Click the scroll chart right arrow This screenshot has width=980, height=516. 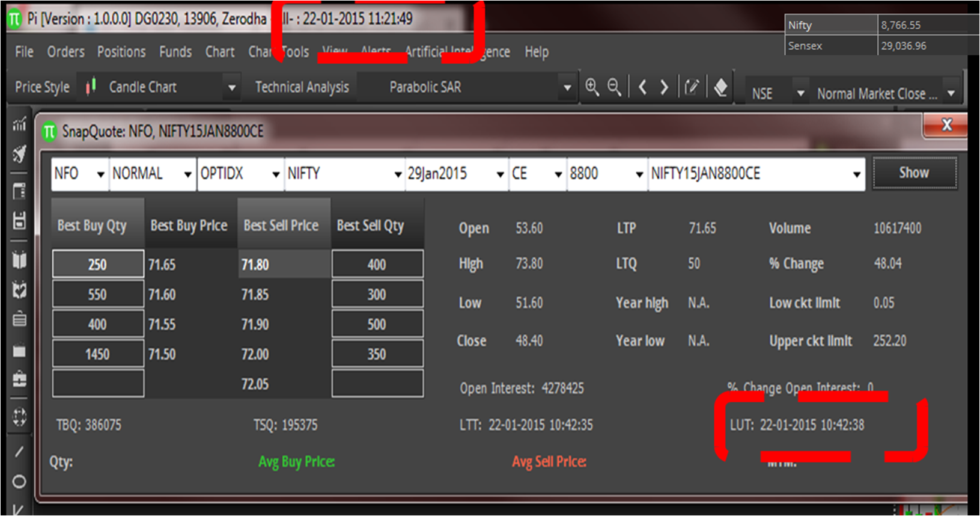(x=664, y=88)
